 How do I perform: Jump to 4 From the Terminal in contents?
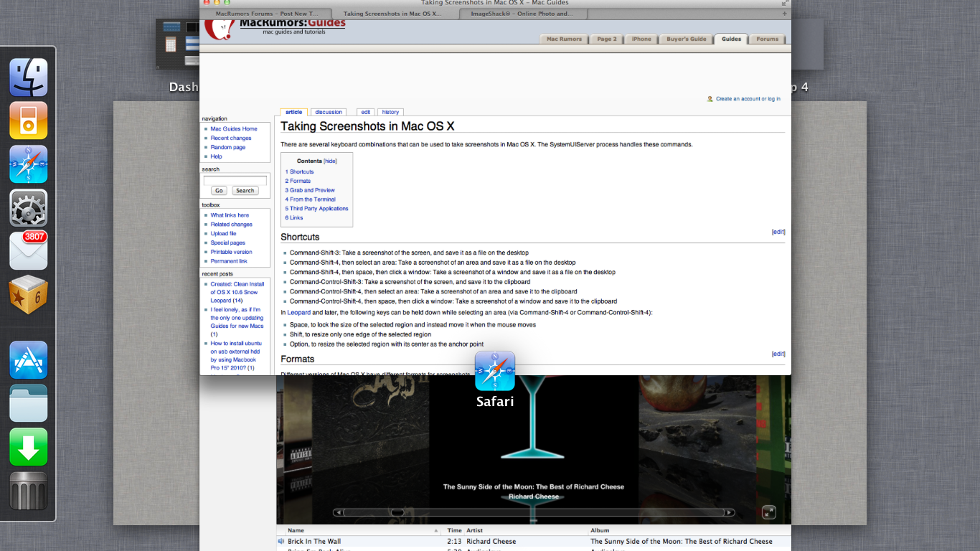pos(310,199)
